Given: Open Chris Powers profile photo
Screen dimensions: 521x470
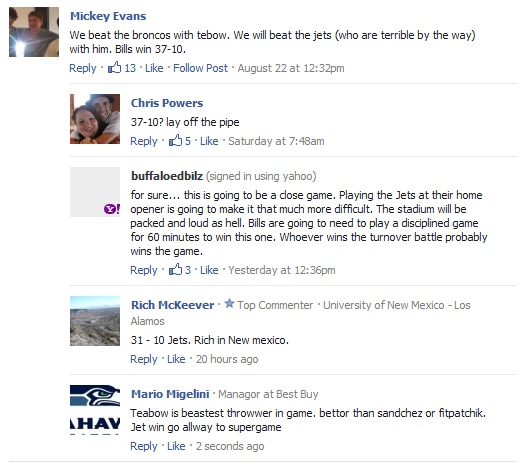Looking at the screenshot, I should point(95,119).
